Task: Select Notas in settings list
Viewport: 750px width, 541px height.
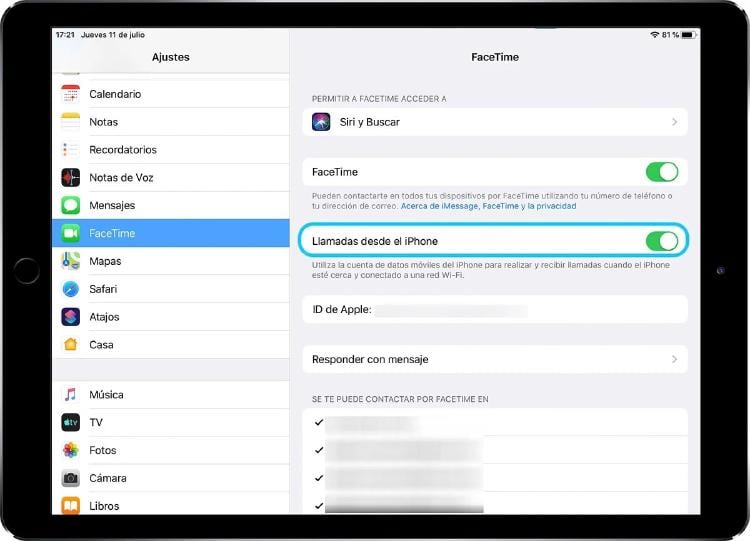Action: pyautogui.click(x=171, y=121)
